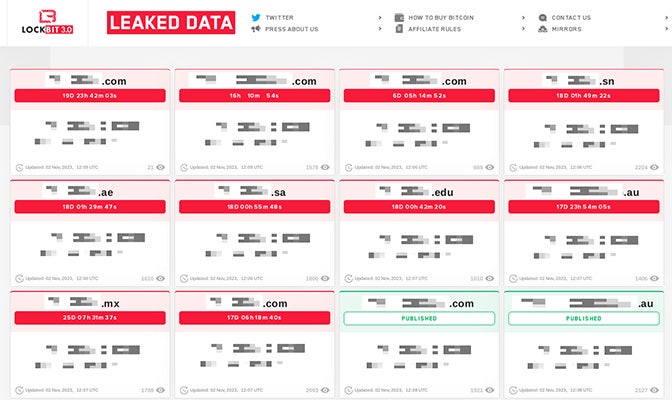Click the Mirrors icon in the header
672x400 pixels.
tap(542, 29)
